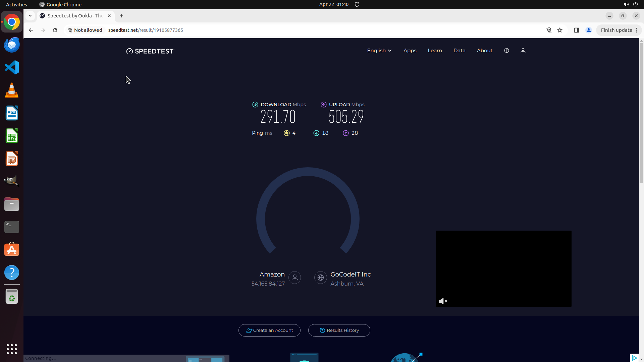
Task: Unmute the video ad player
Action: coord(443,301)
